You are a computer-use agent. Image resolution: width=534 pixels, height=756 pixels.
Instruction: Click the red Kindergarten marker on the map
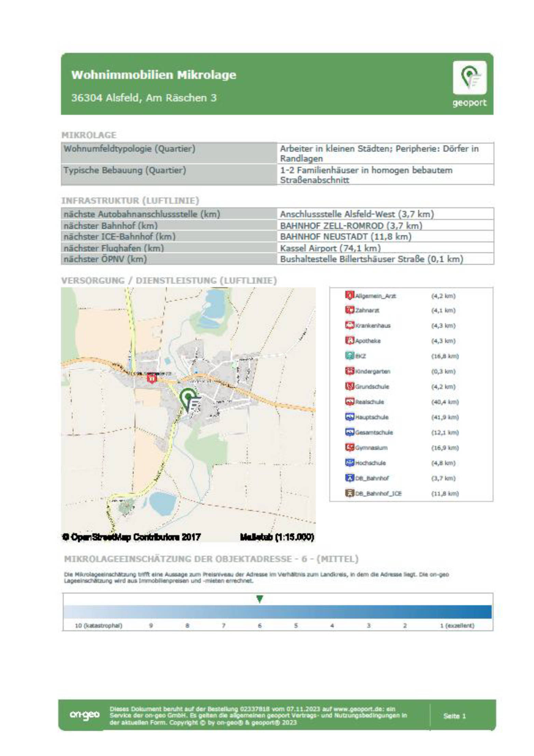[x=152, y=378]
